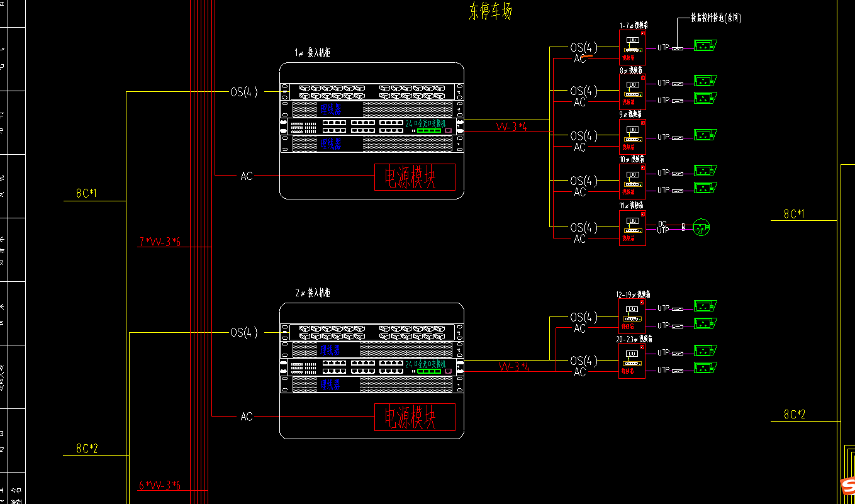The width and height of the screenshot is (855, 504).
Task: Select the left-side 8C*1 fiber label
Action: click(x=87, y=193)
